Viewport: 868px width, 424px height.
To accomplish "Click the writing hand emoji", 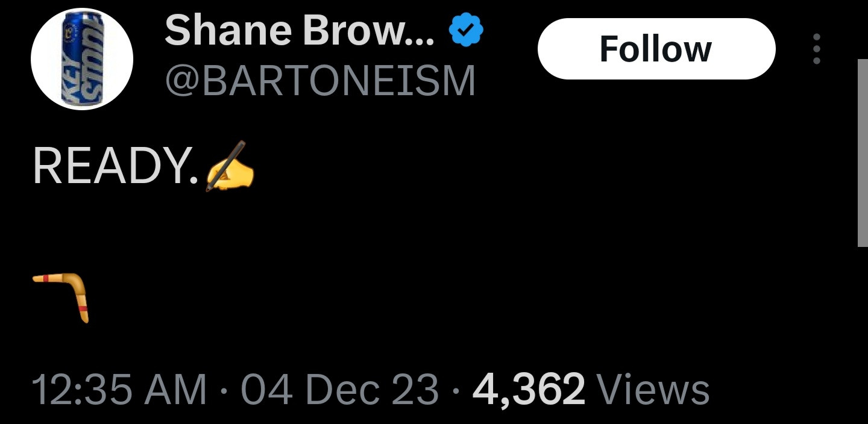I will point(230,166).
